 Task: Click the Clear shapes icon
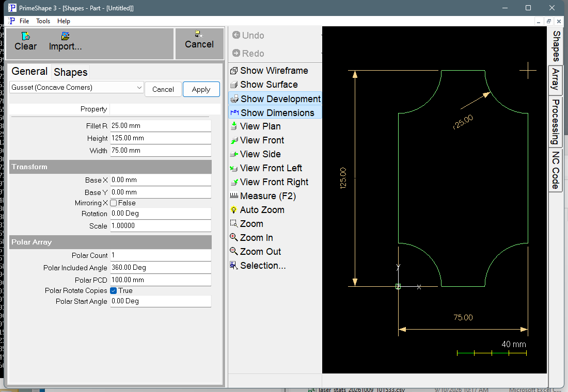click(x=26, y=36)
